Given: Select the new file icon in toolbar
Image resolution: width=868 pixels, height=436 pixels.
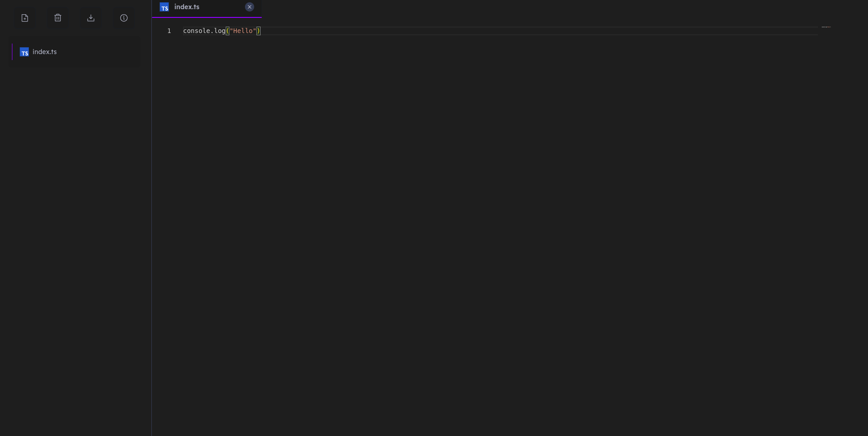Looking at the screenshot, I should 24,18.
